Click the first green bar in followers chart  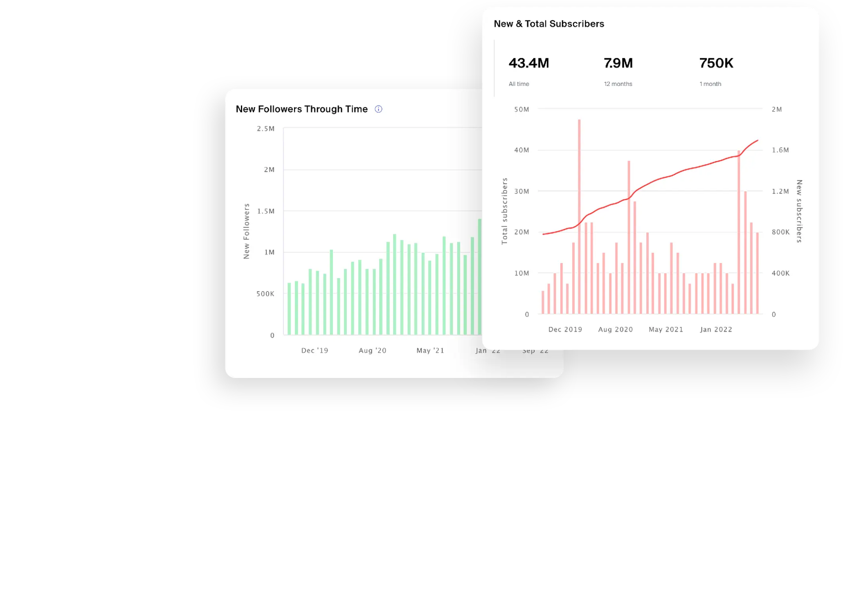[x=289, y=309]
